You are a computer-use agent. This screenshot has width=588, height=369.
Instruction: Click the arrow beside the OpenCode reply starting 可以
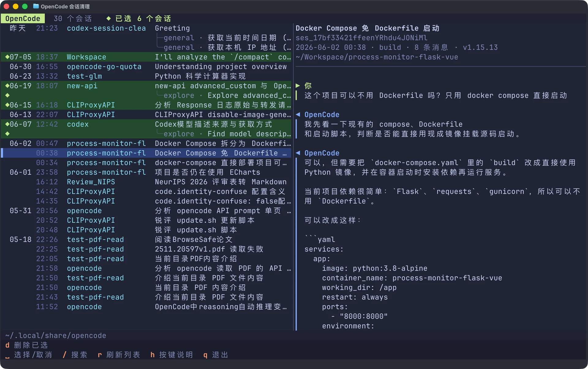298,153
